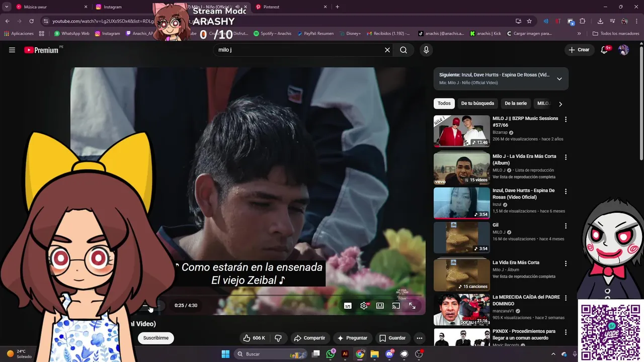Open more actions ellipsis under video
Screen dimensions: 644x362
point(419,338)
